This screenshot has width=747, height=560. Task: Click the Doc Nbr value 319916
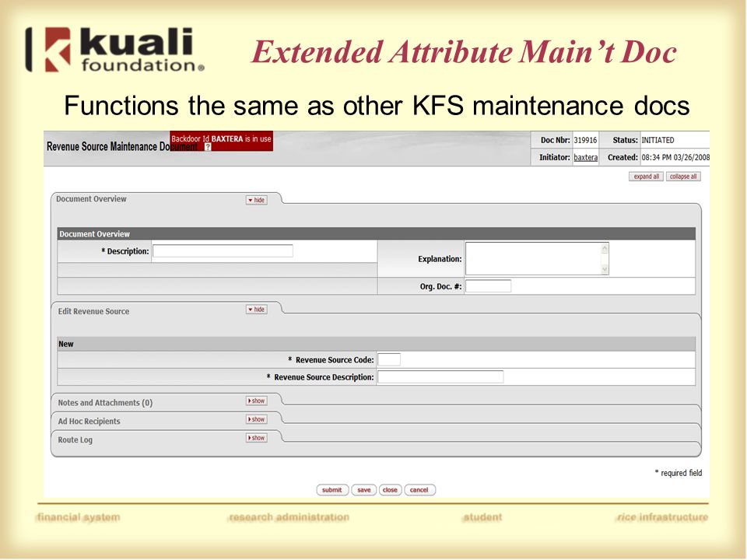(x=585, y=141)
